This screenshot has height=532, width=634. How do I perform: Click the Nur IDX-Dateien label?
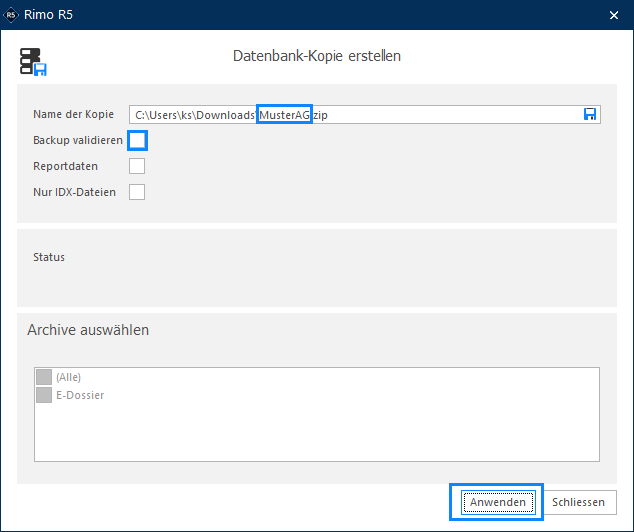pyautogui.click(x=74, y=192)
